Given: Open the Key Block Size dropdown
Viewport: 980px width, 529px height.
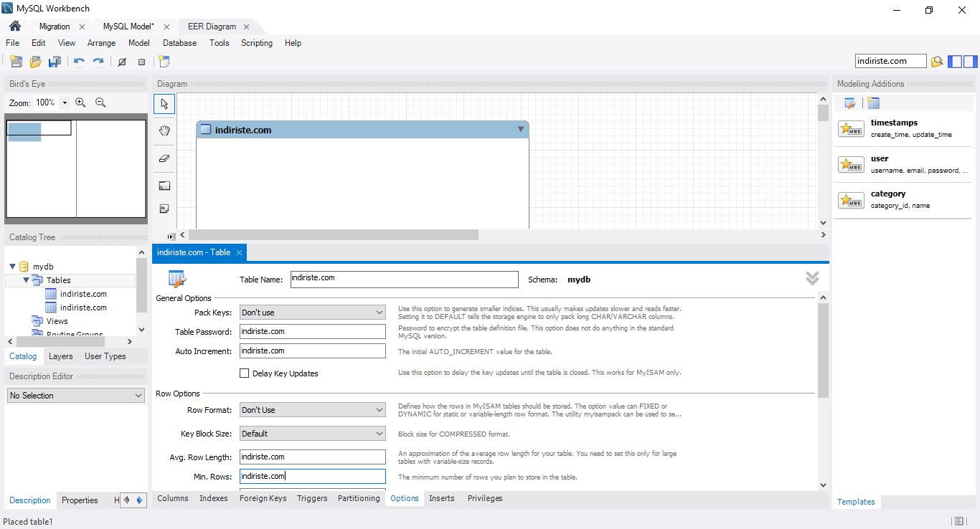Looking at the screenshot, I should 313,434.
